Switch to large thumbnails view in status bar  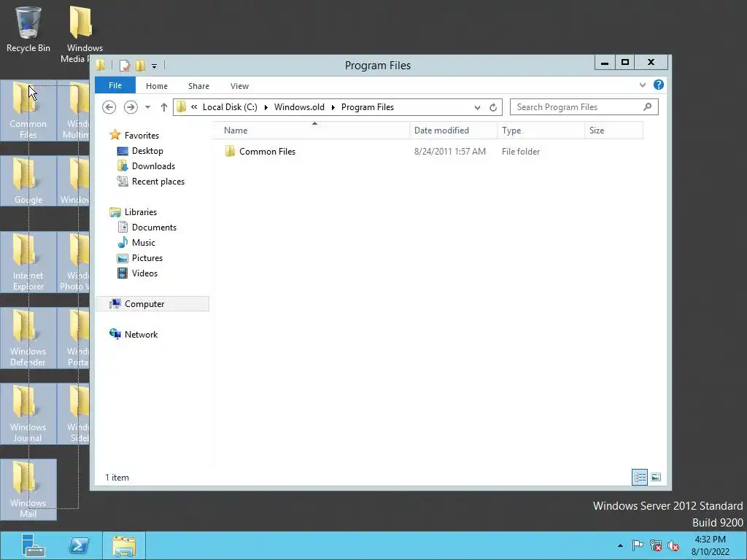tap(656, 477)
